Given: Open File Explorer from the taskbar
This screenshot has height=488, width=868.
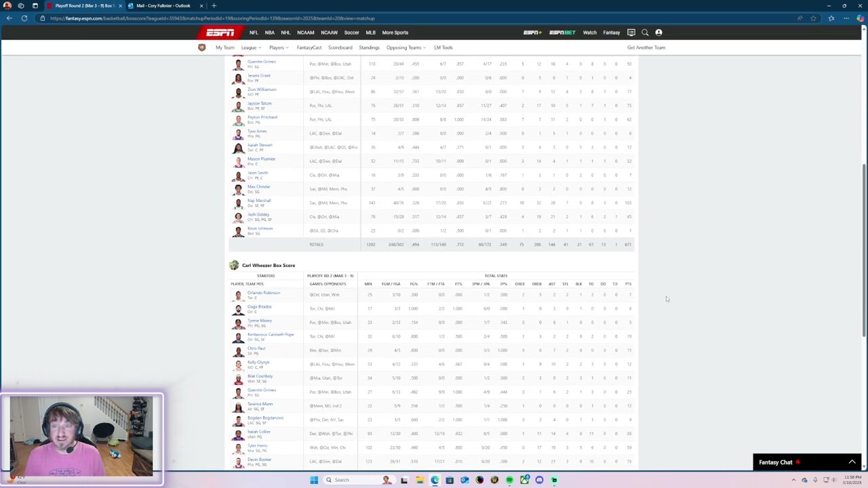Looking at the screenshot, I should (420, 480).
